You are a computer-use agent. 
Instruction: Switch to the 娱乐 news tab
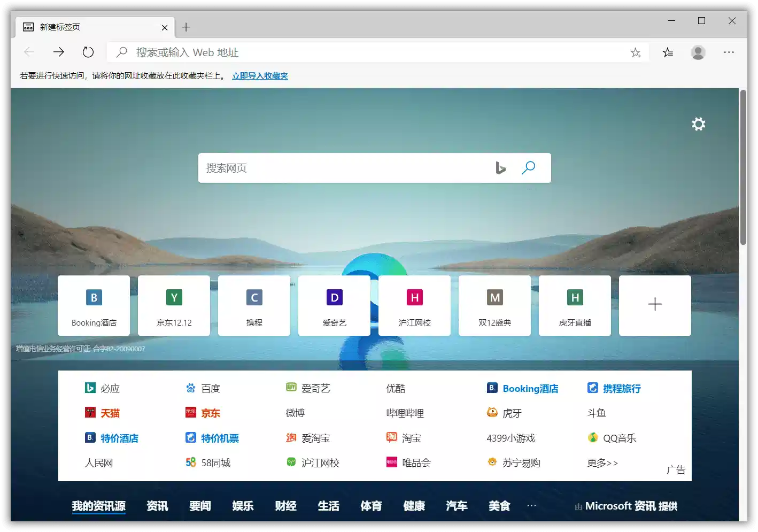pyautogui.click(x=243, y=506)
